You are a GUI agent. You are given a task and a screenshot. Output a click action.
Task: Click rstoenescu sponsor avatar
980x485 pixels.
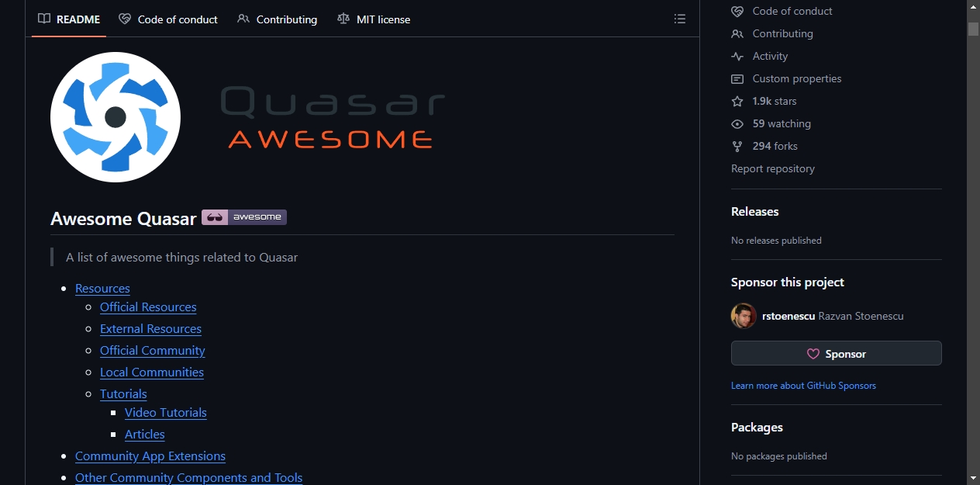pyautogui.click(x=744, y=316)
